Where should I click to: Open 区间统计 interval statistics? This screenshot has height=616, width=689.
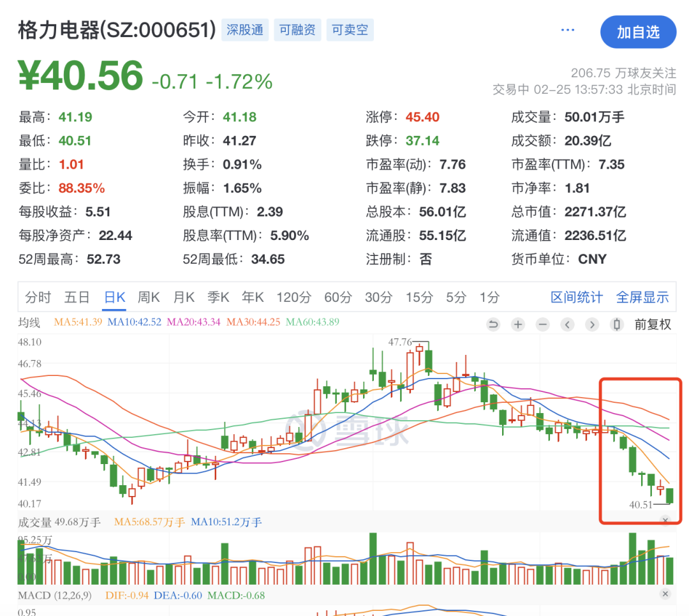pyautogui.click(x=577, y=297)
